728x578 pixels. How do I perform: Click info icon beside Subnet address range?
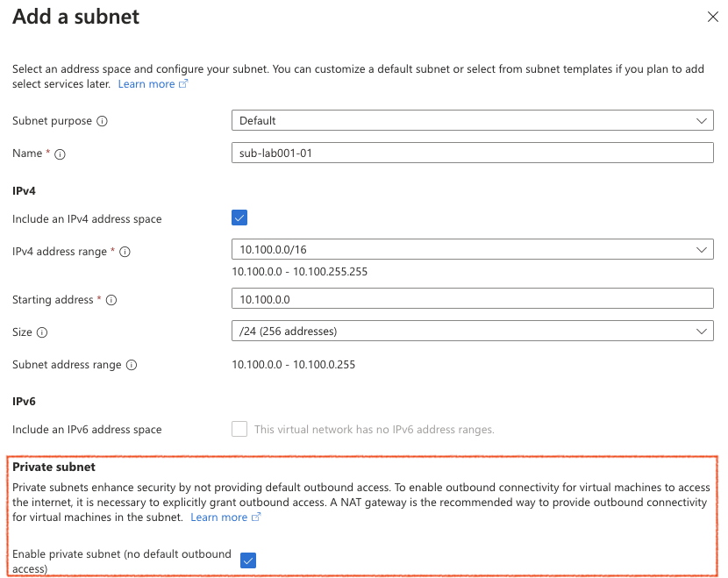pos(132,365)
